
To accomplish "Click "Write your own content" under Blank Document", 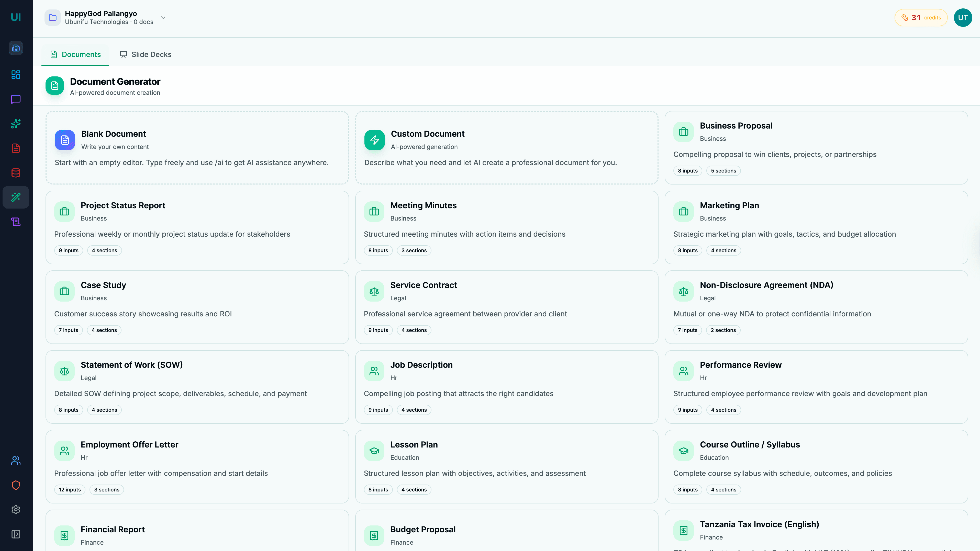I will click(x=115, y=147).
